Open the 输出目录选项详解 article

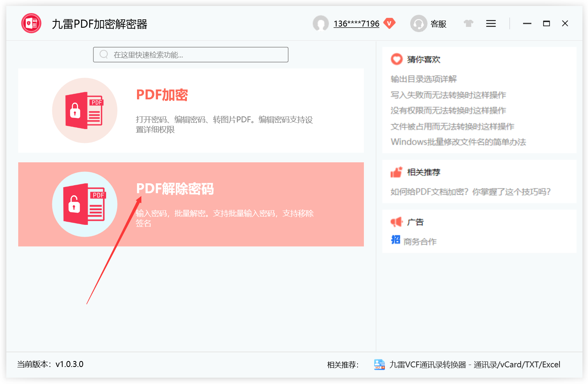(x=423, y=79)
